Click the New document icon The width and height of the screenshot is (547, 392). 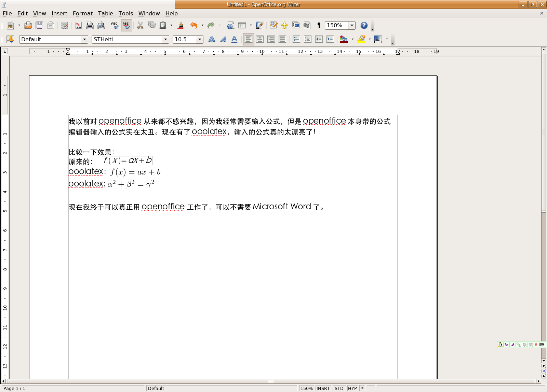[10, 25]
